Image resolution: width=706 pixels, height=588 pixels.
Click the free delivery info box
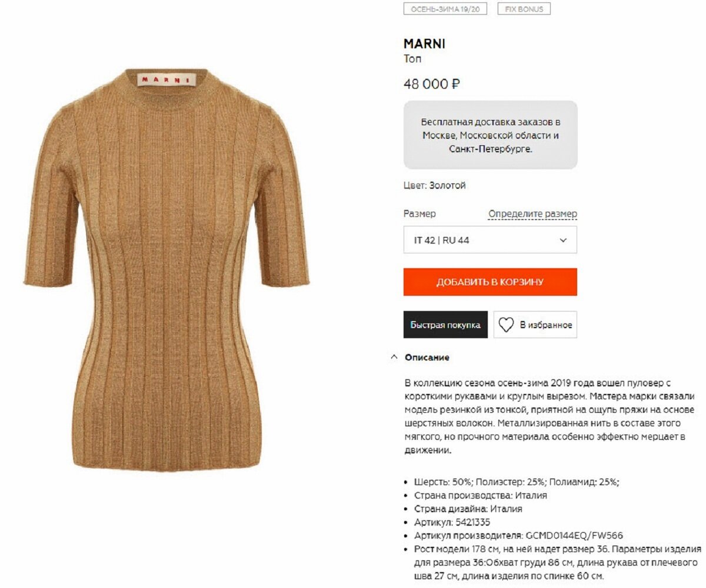490,135
